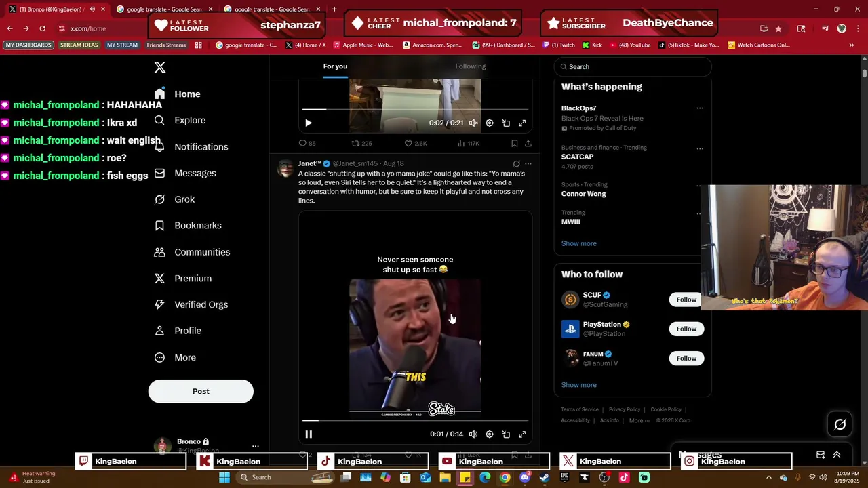868x488 pixels.
Task: Bookmark this page with star icon
Action: point(778,28)
